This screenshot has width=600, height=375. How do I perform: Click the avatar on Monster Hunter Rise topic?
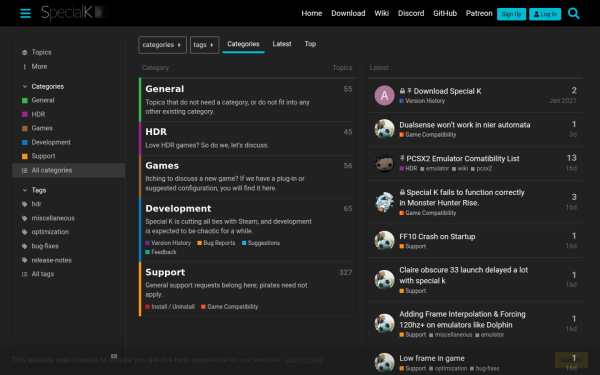(x=384, y=202)
